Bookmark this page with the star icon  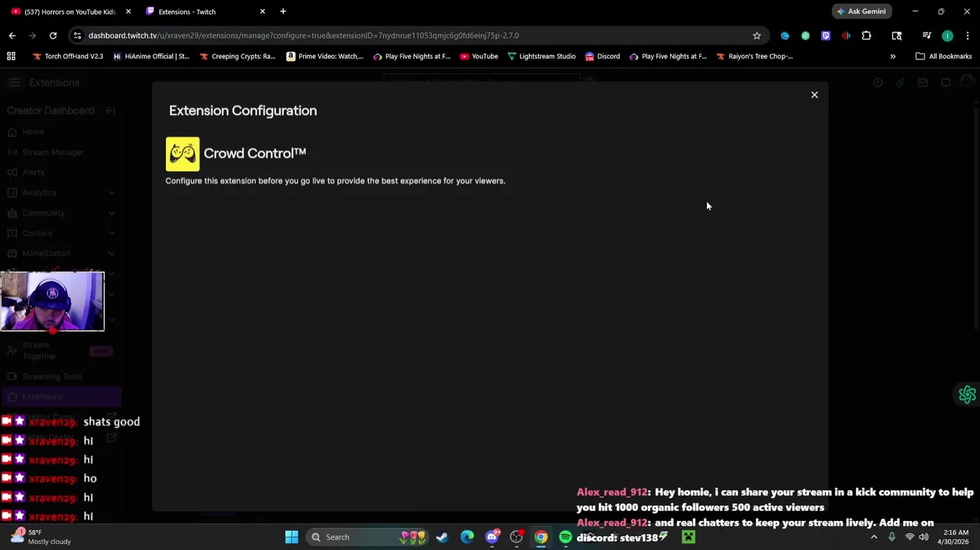click(x=756, y=35)
